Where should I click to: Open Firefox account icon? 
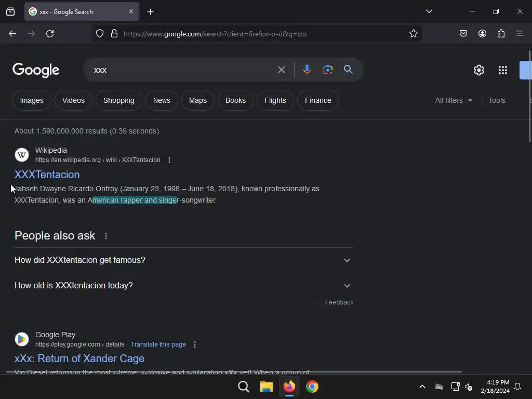(482, 34)
